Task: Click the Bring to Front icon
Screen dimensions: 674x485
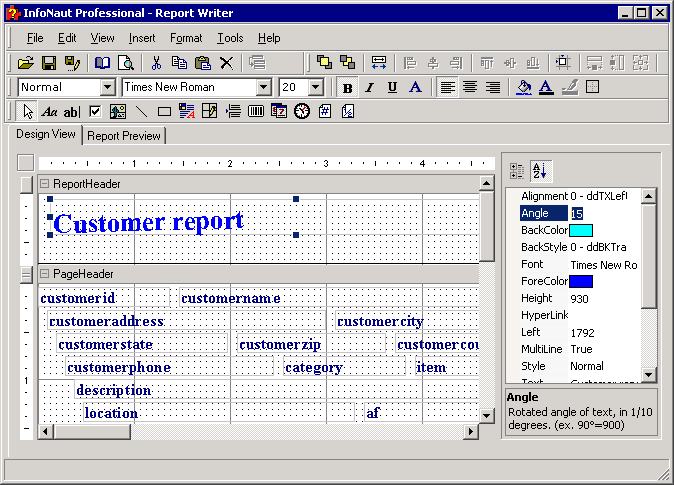Action: coord(324,62)
